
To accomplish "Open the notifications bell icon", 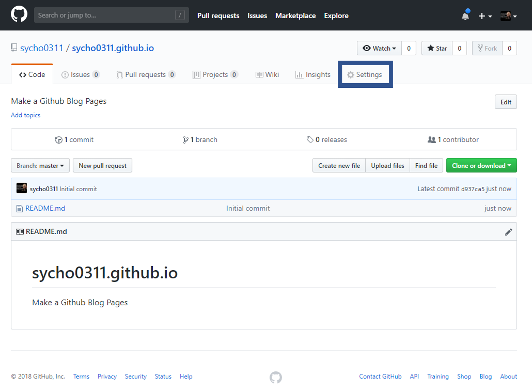I will tap(465, 15).
